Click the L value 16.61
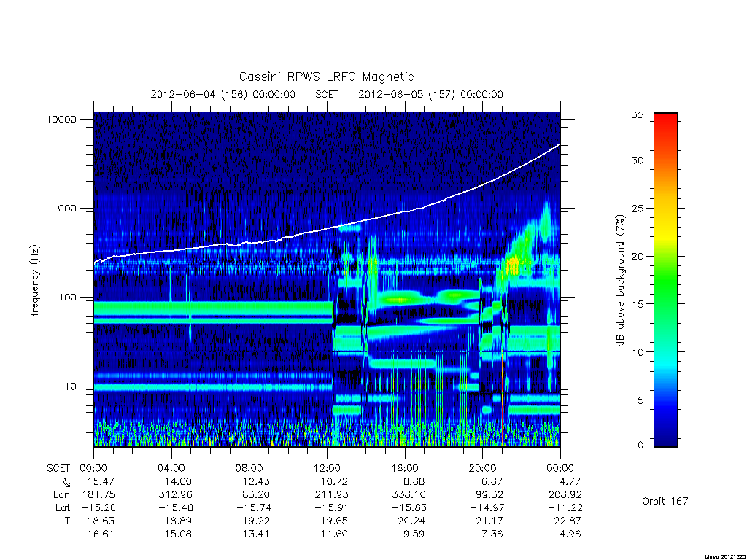This screenshot has width=747, height=560. [101, 534]
